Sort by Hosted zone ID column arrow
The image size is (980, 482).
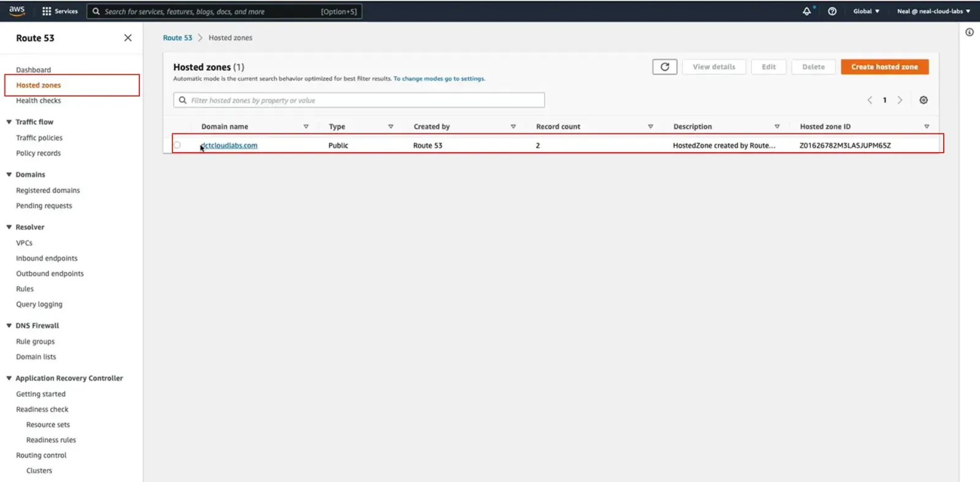coord(927,127)
